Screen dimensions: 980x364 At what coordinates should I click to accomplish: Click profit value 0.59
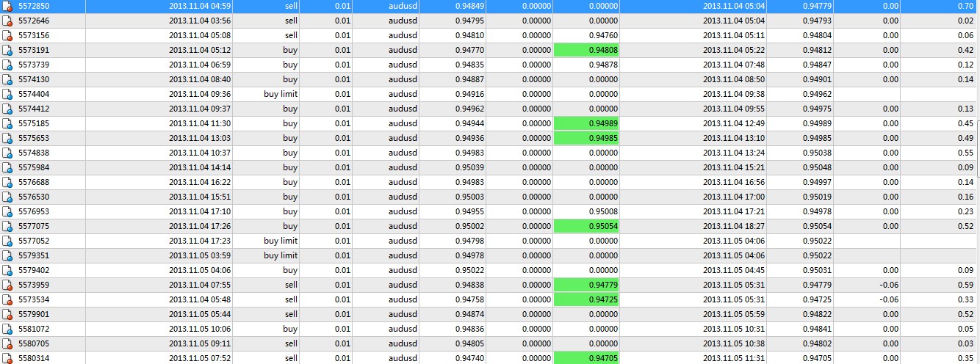(x=966, y=285)
